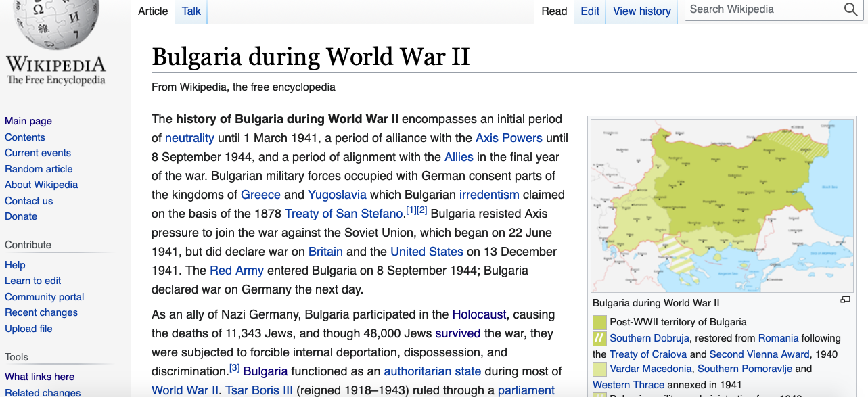Open the United States link
This screenshot has width=868, height=397.
click(x=427, y=252)
